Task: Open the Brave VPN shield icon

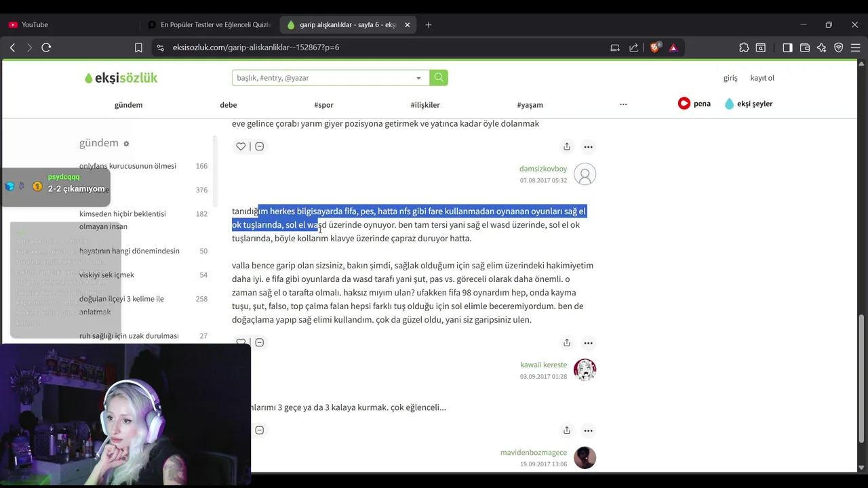Action: tap(839, 47)
